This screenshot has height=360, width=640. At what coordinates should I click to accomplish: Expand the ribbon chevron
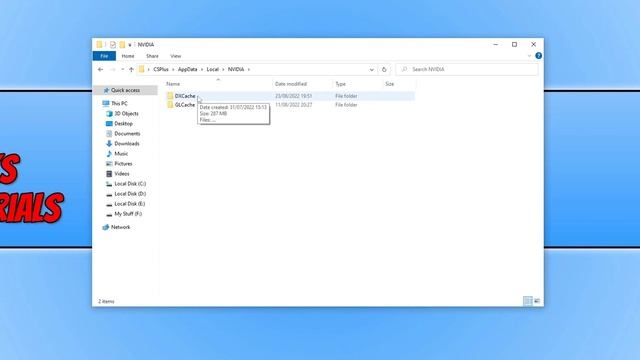[x=529, y=56]
